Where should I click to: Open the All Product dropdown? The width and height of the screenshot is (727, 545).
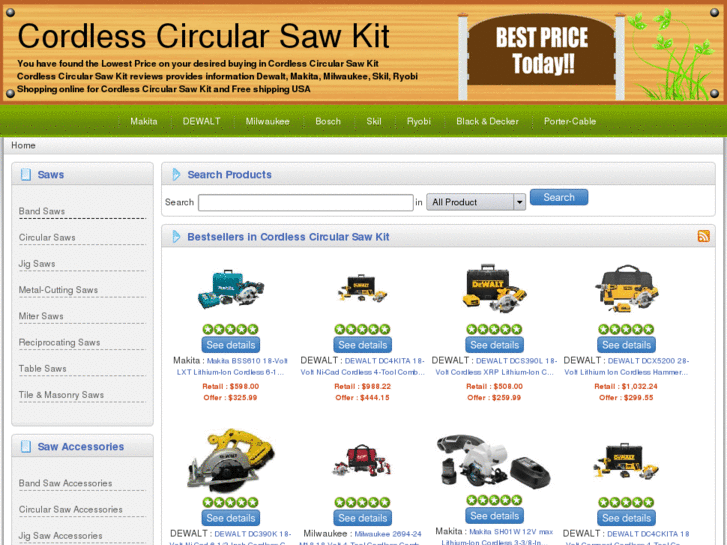pyautogui.click(x=476, y=202)
